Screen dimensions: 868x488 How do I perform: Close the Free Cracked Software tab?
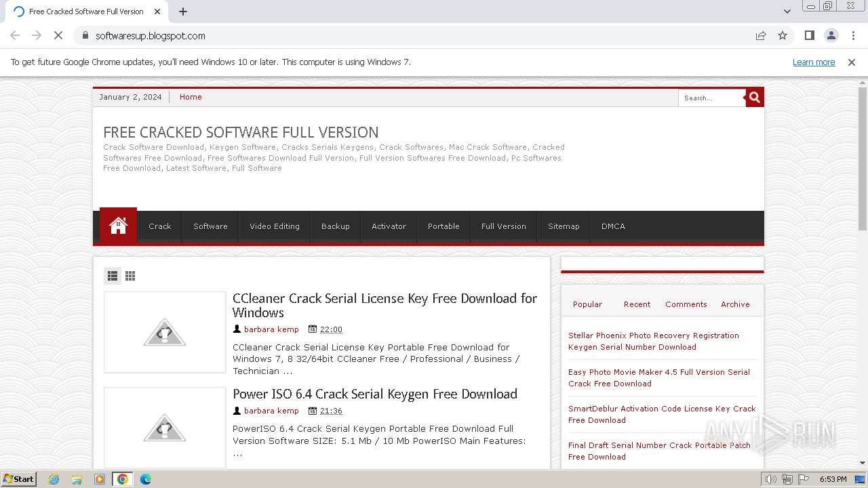[x=157, y=11]
